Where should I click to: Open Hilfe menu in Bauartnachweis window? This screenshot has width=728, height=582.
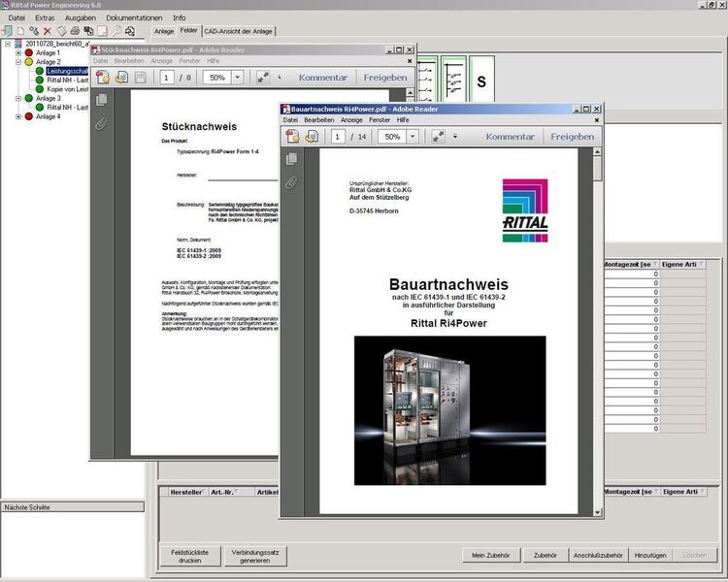tap(403, 120)
